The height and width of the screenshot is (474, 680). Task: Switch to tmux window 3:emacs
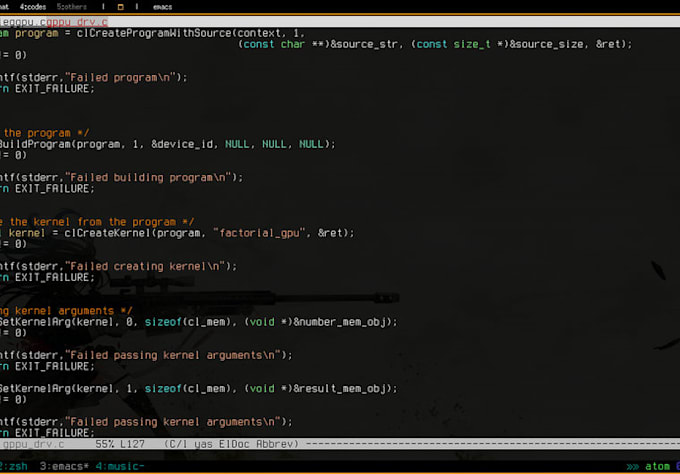[x=64, y=466]
